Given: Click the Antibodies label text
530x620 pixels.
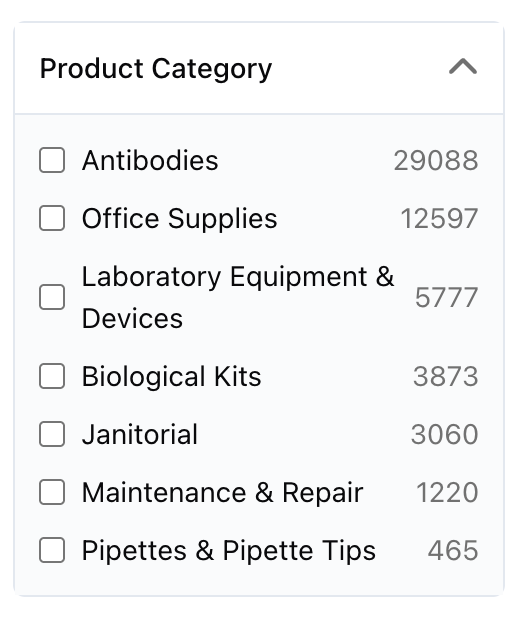Looking at the screenshot, I should pos(150,161).
